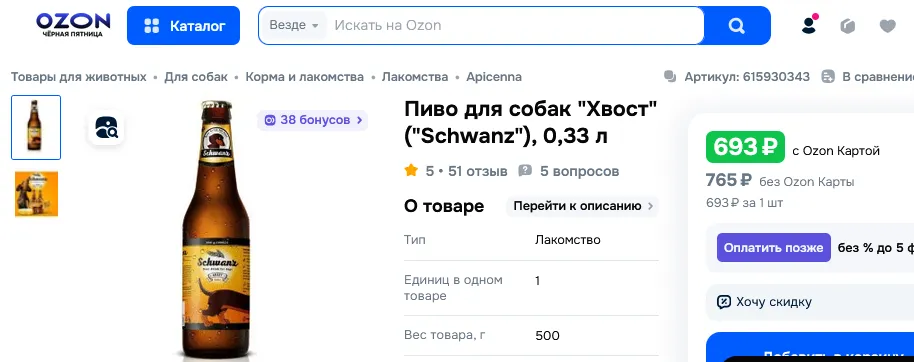Image resolution: width=914 pixels, height=362 pixels.
Task: Go to Для собак breadcrumb
Action: point(196,77)
